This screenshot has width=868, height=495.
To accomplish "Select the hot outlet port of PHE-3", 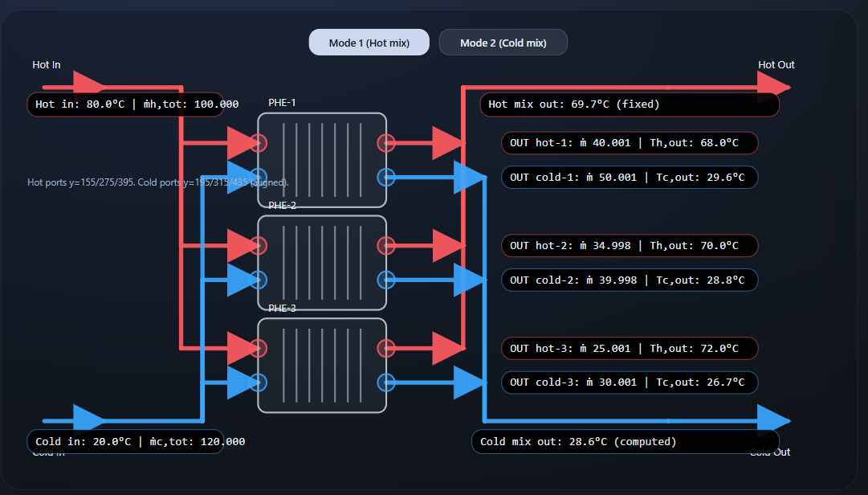I will (386, 348).
